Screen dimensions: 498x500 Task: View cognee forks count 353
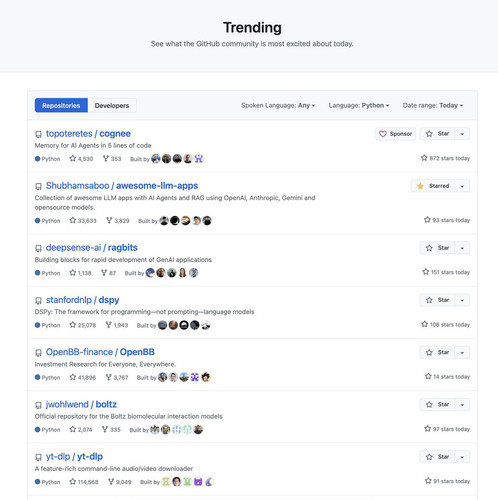(x=112, y=159)
